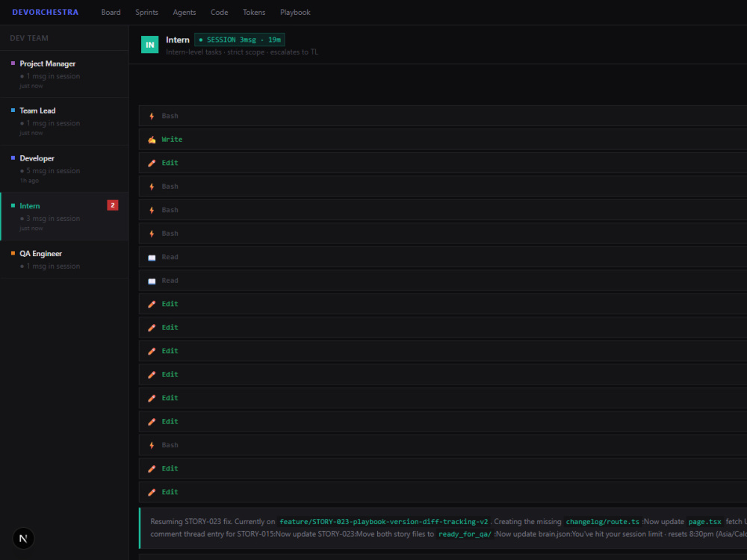Click lightning icon of Bash row above Write
This screenshot has height=560, width=747.
tap(152, 116)
